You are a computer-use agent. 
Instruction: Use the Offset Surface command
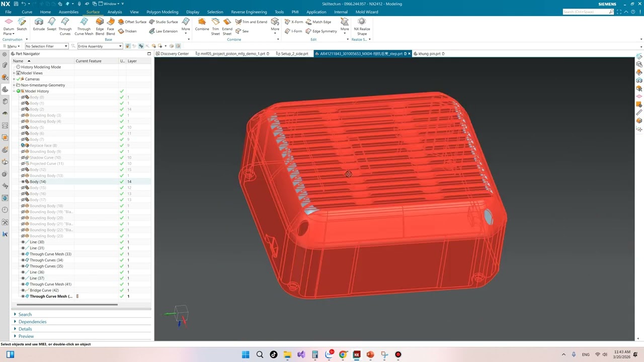[132, 22]
